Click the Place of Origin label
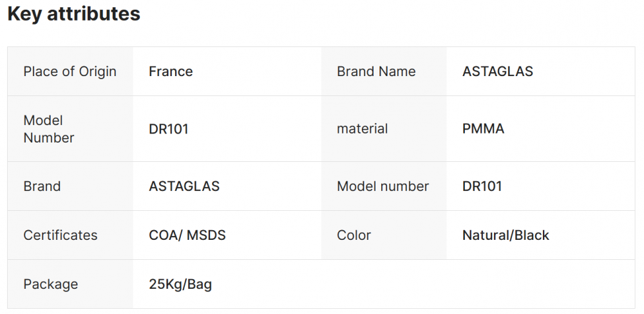 pyautogui.click(x=70, y=72)
